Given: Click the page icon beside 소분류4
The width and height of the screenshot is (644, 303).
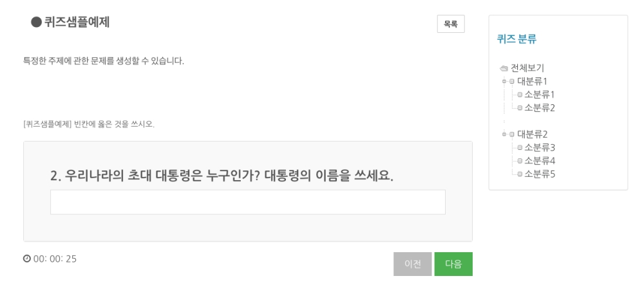Looking at the screenshot, I should pos(520,161).
